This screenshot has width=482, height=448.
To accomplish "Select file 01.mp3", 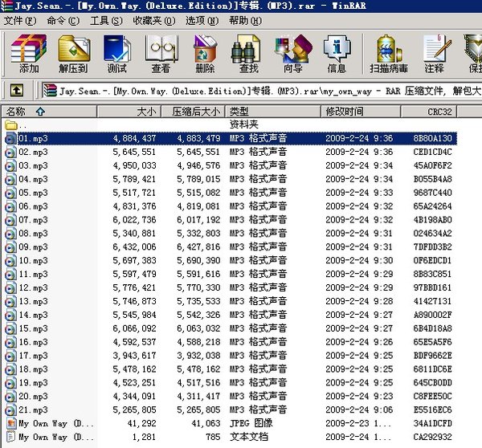I will point(231,138).
